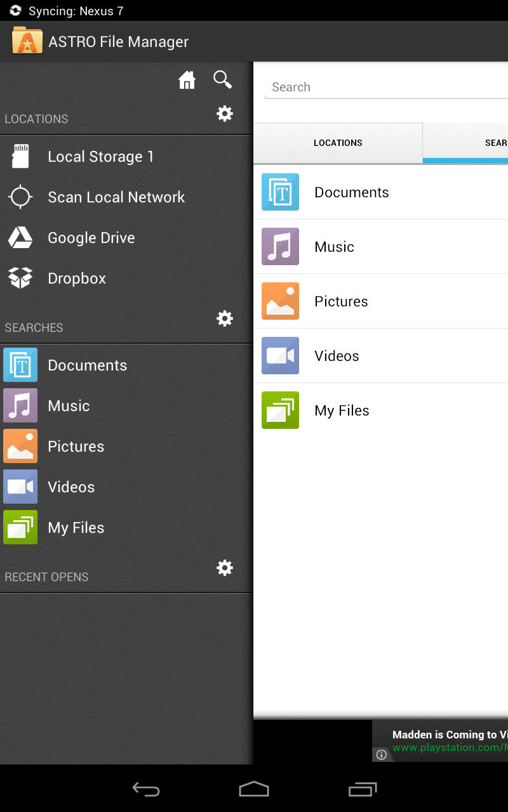Image resolution: width=508 pixels, height=812 pixels.
Task: Switch to the LOCATIONS tab
Action: tap(338, 143)
